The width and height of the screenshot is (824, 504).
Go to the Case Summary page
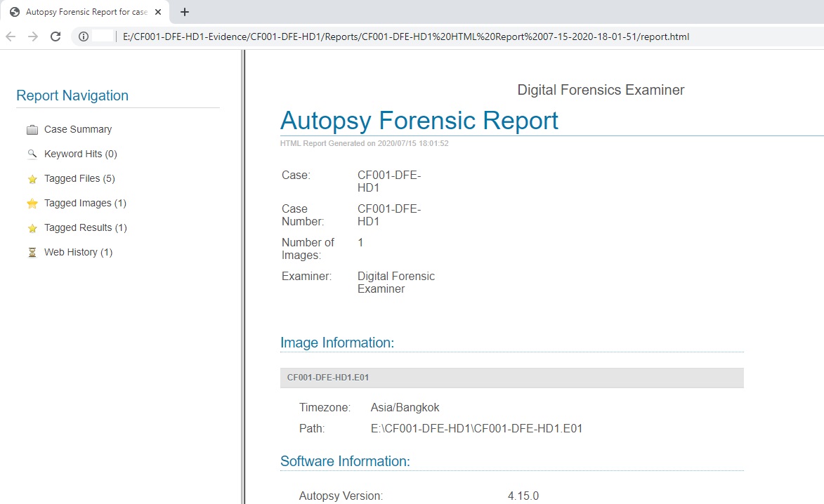pyautogui.click(x=78, y=129)
